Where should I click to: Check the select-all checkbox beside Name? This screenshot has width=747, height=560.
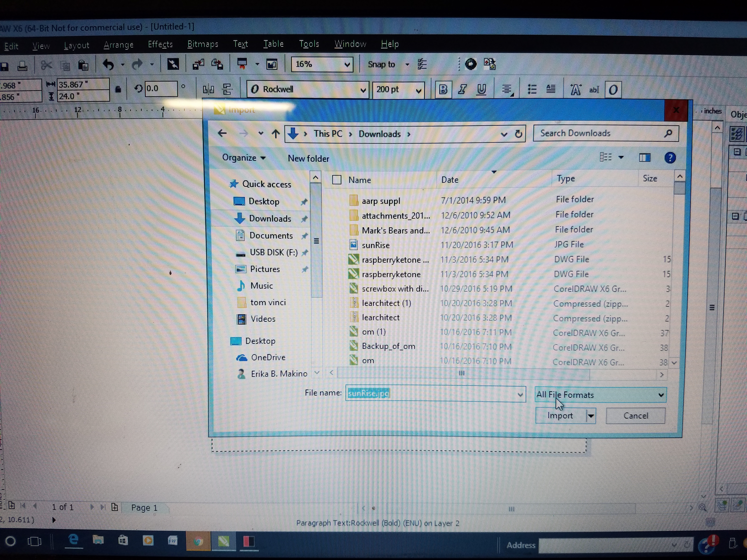336,180
